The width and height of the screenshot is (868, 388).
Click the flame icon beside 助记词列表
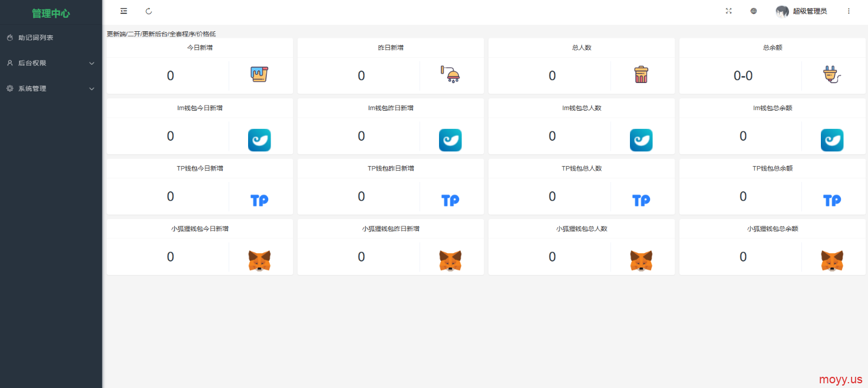pos(10,38)
